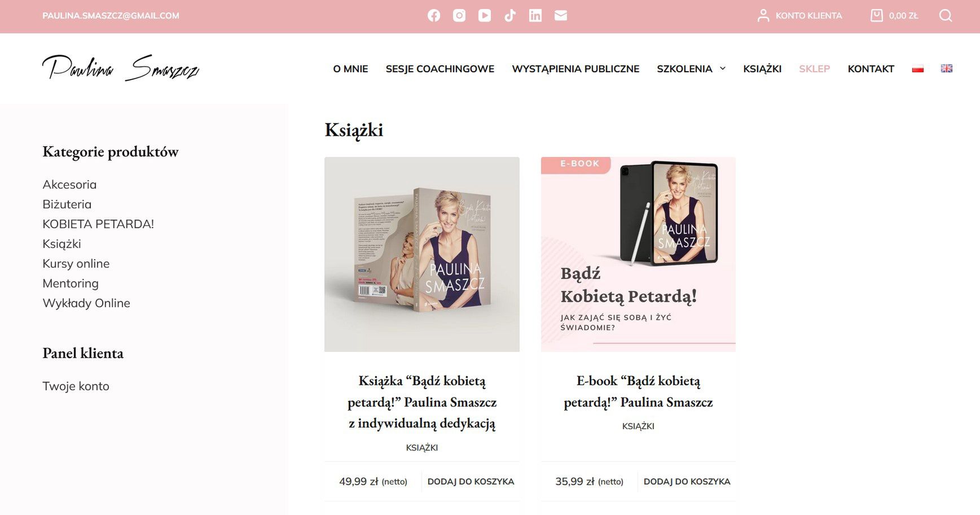Expand the Szkolenia dropdown chevron
This screenshot has height=515, width=980.
tap(723, 69)
